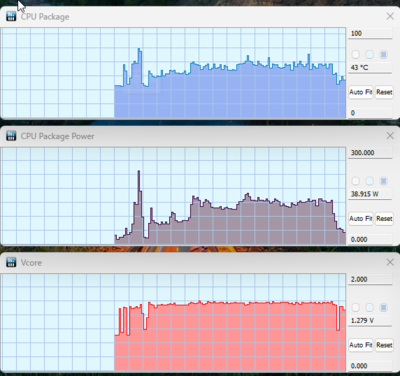Image resolution: width=400 pixels, height=376 pixels.
Task: Select the 2.000 maximum field in Vcore
Action: 370,279
